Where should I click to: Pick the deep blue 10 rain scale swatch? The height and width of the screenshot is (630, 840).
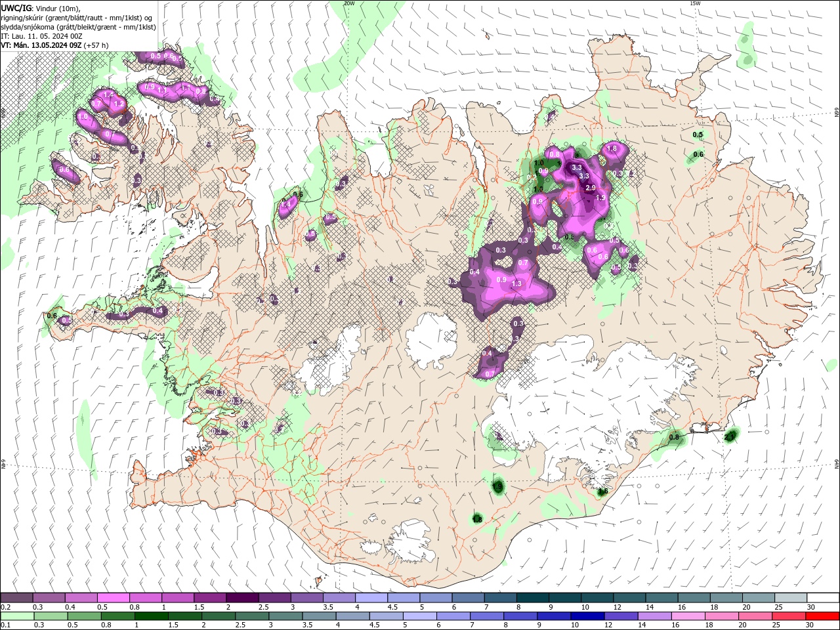point(586,616)
